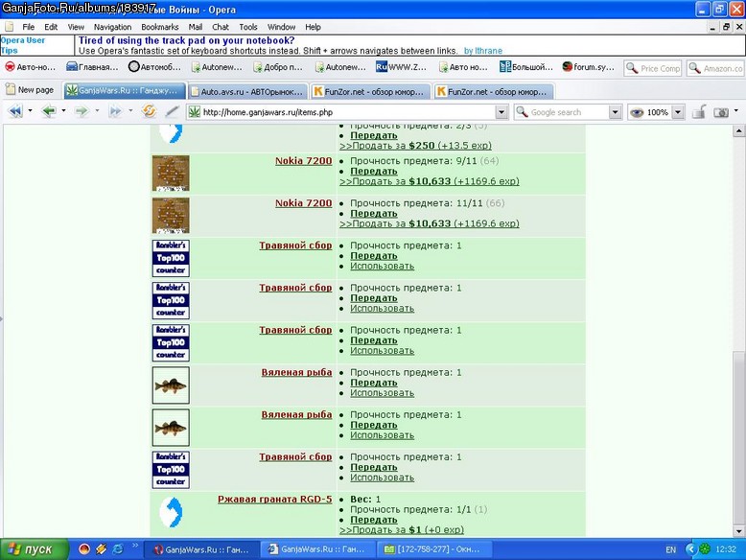This screenshot has height=560, width=746.
Task: Click the Fast Forward icon
Action: pos(115,111)
